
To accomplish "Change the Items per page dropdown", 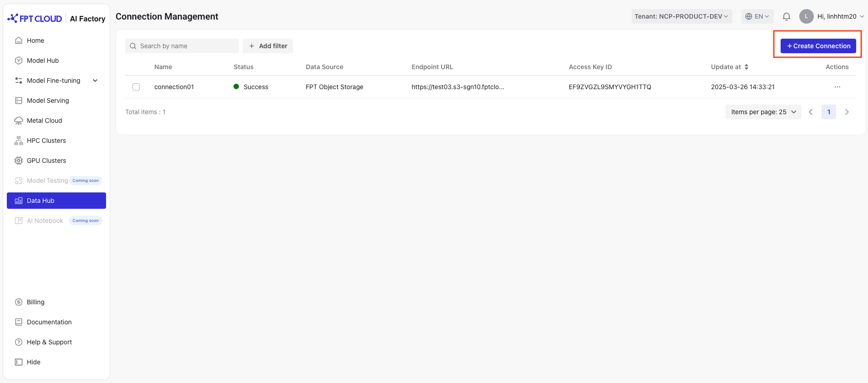I will click(x=763, y=112).
